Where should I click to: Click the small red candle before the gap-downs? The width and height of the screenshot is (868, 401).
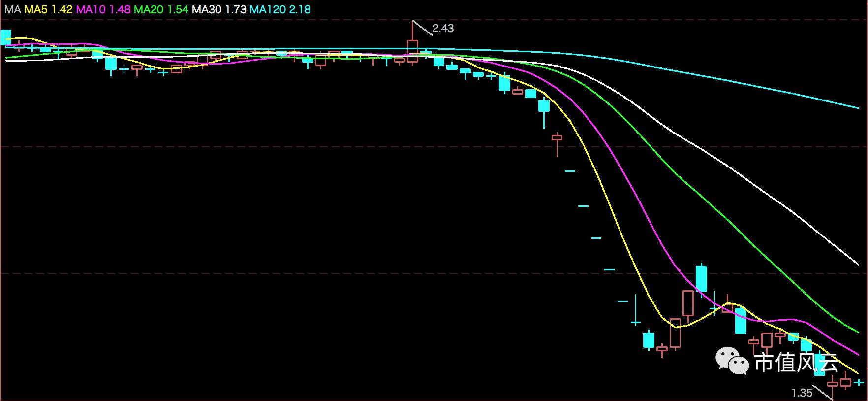pyautogui.click(x=557, y=138)
